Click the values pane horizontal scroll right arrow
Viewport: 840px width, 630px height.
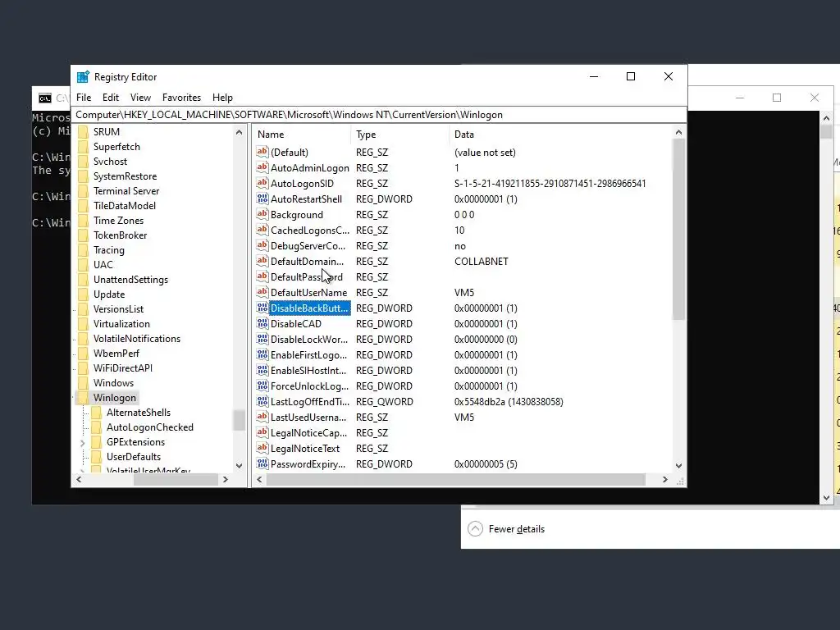[664, 479]
